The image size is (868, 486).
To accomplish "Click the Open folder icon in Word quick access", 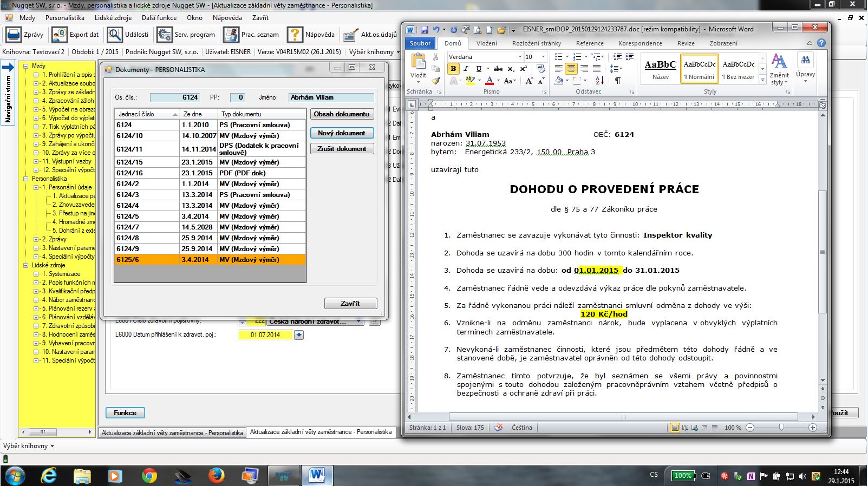I will pos(501,30).
